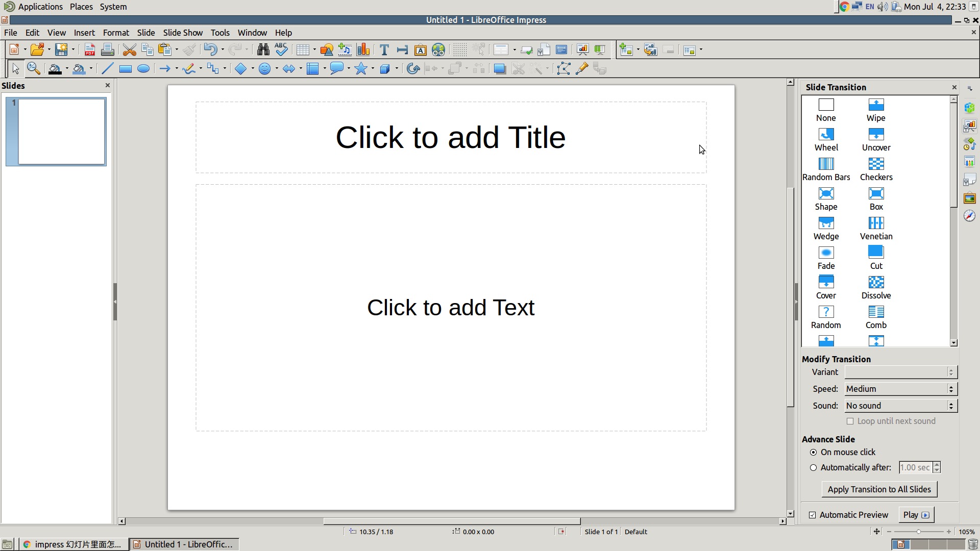The height and width of the screenshot is (551, 980).
Task: Click the Print icon in toolbar
Action: 107,50
